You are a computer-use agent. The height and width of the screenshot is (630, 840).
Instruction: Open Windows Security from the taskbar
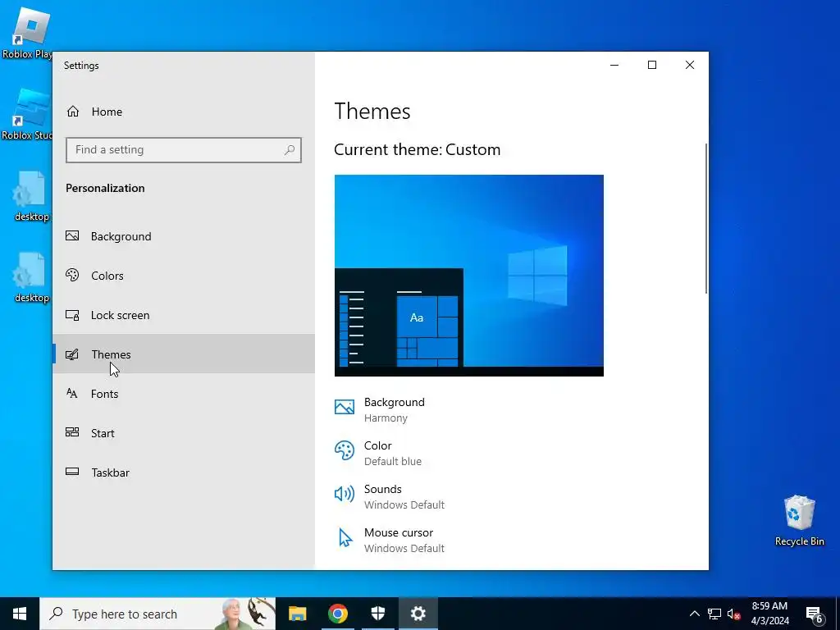point(378,614)
